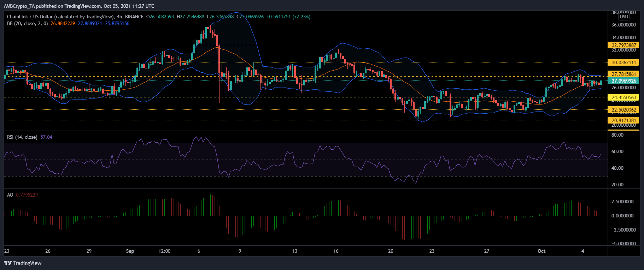Image resolution: width=644 pixels, height=270 pixels.
Task: Click the 32.7973887 price level label
Action: pos(623,45)
